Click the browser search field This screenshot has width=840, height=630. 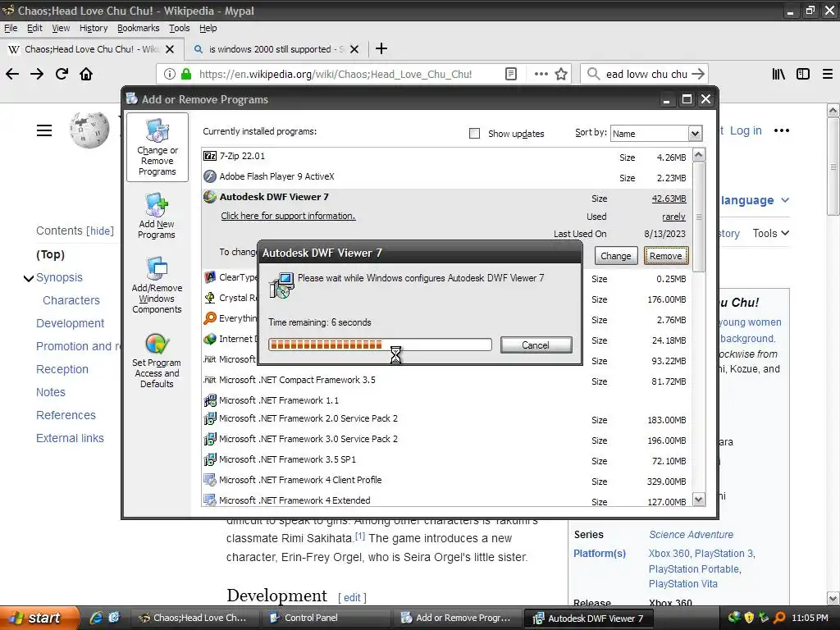[x=646, y=74]
